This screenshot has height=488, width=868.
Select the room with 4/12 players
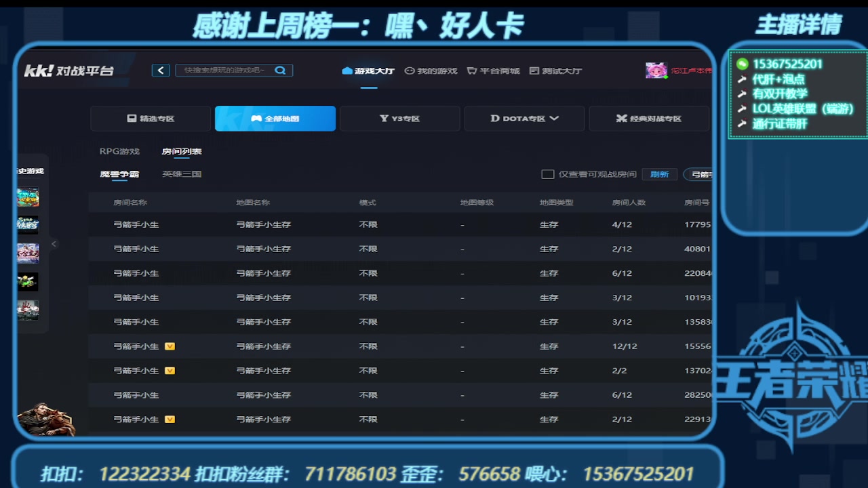pyautogui.click(x=400, y=224)
